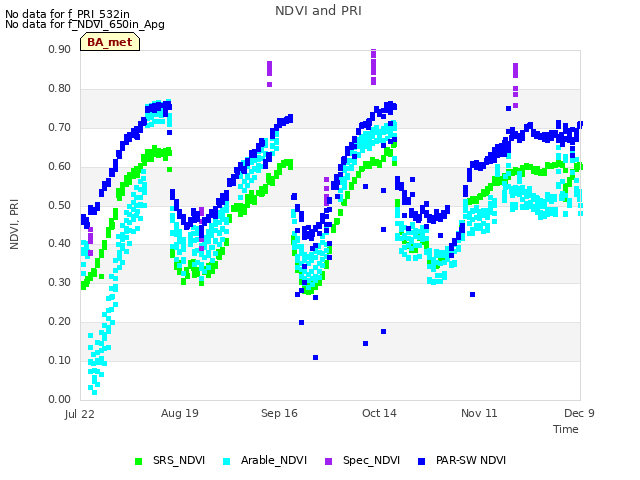Click the blue PAR-SW NDVI legend marker
Viewport: 640px width, 480px height.
coord(422,461)
